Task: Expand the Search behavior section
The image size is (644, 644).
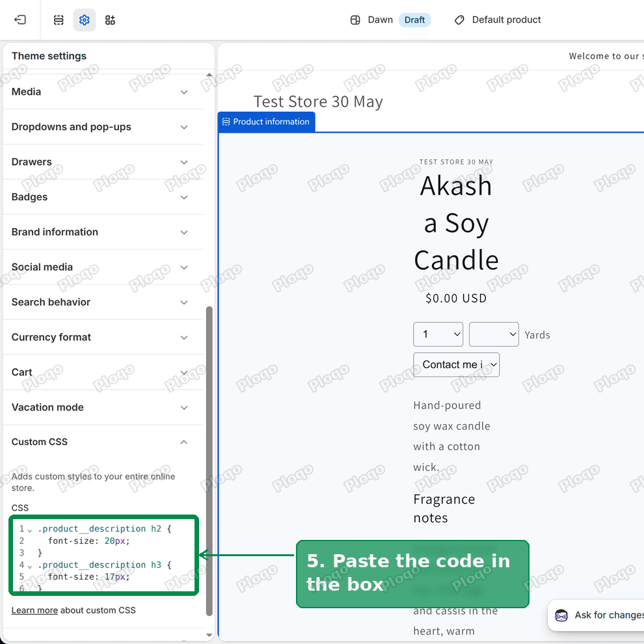Action: coord(103,302)
